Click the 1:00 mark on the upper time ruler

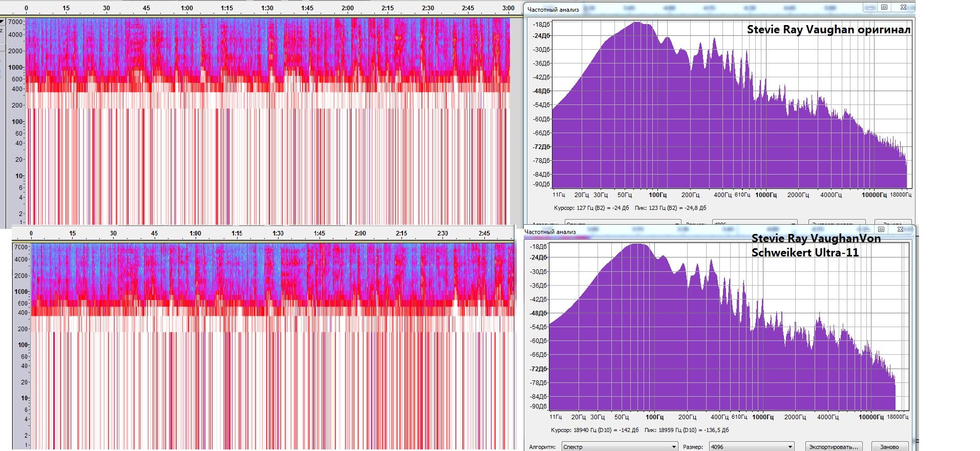click(187, 8)
